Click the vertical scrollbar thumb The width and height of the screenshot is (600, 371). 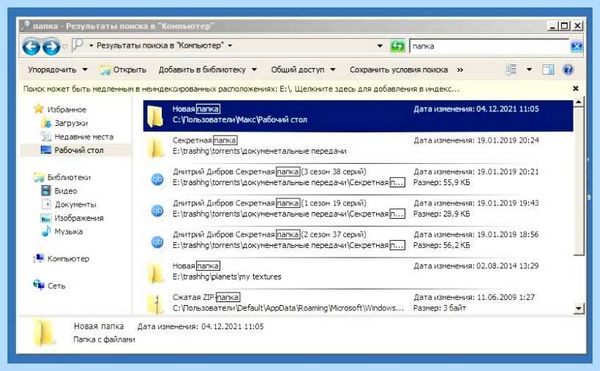point(579,181)
